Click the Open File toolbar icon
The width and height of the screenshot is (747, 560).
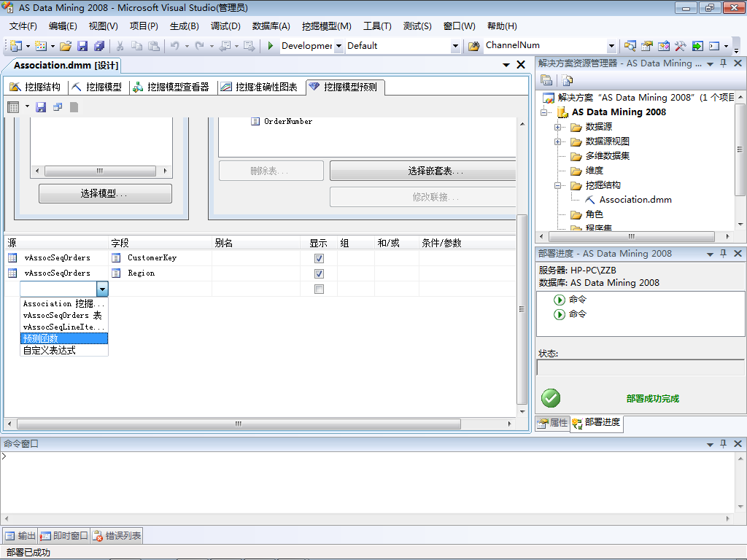(x=66, y=46)
